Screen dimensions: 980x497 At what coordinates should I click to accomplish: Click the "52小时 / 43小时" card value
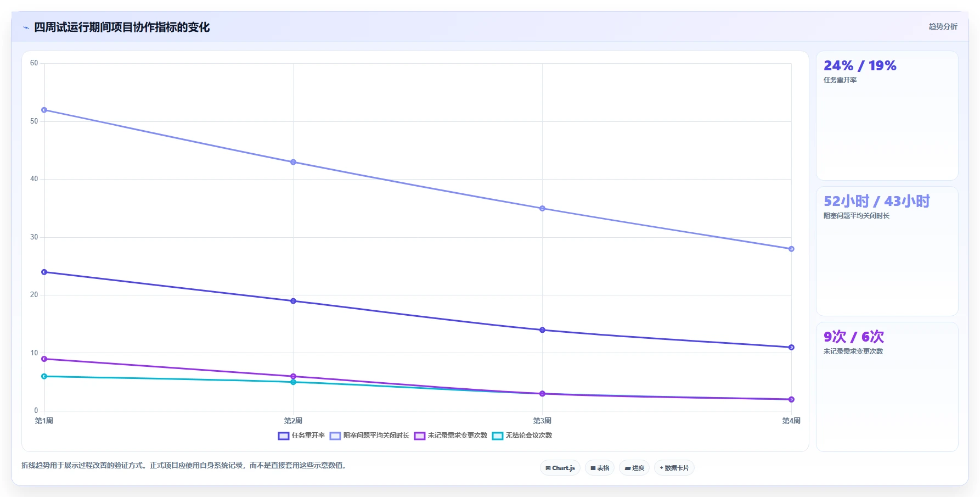pos(877,202)
